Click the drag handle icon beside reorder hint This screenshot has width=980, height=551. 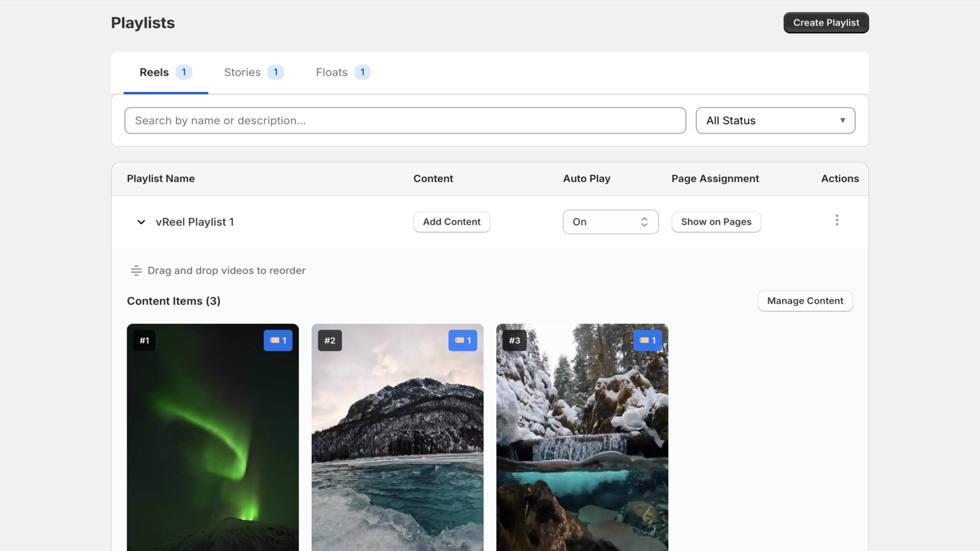135,270
